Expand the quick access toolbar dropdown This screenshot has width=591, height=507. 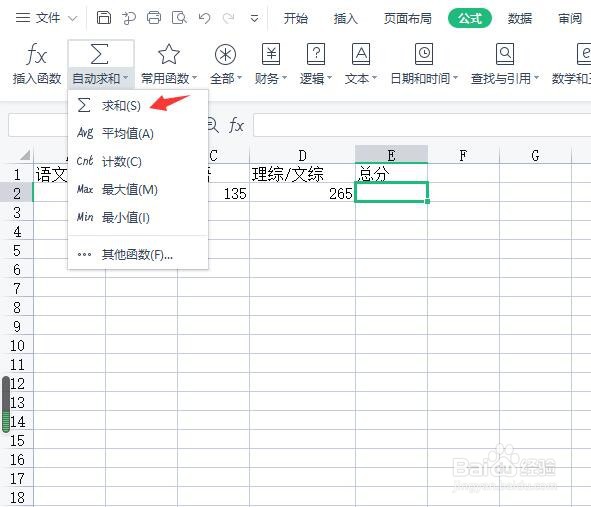[x=254, y=18]
